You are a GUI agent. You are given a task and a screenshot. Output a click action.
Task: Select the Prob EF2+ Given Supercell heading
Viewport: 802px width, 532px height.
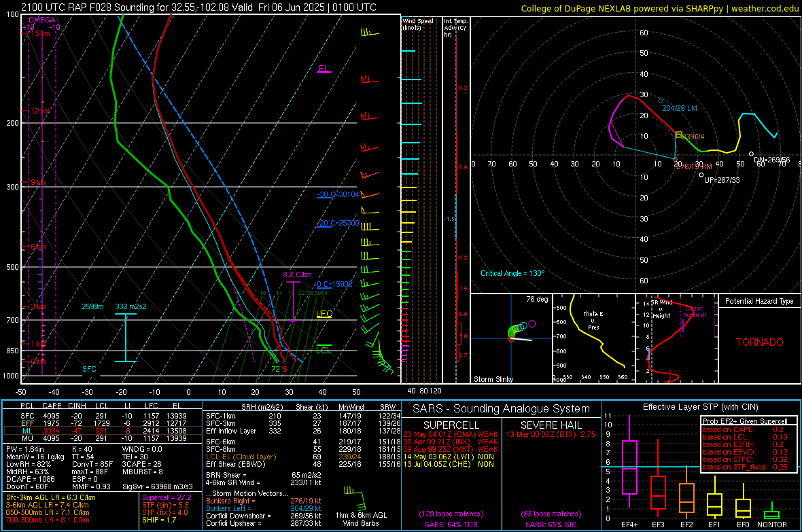point(745,421)
